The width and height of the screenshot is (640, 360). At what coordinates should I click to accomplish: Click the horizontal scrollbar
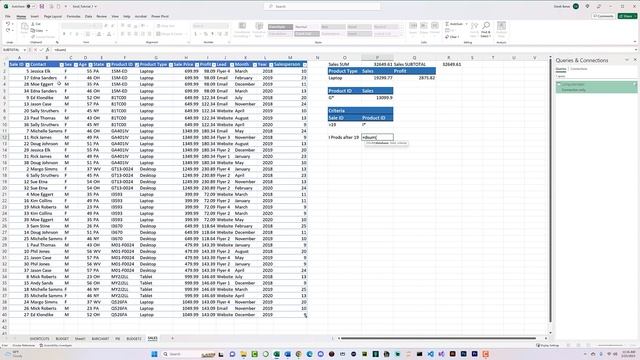point(438,338)
